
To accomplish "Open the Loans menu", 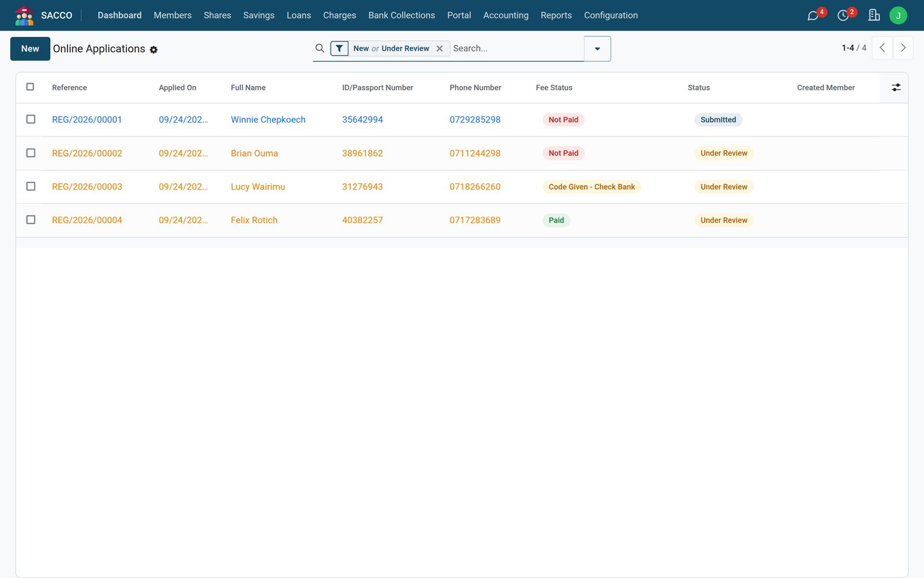I will [299, 15].
